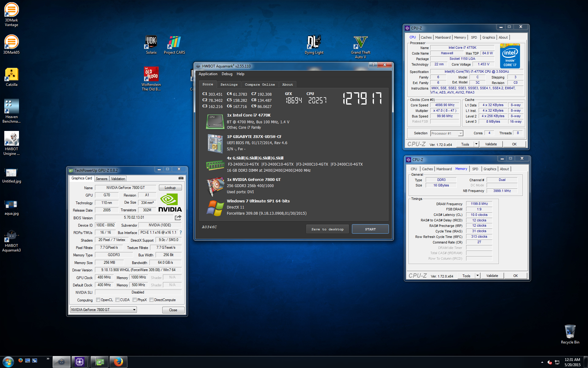Click the Bus Interface question mark in GPU-Z
Image resolution: width=588 pixels, height=368 pixels.
pyautogui.click(x=181, y=232)
